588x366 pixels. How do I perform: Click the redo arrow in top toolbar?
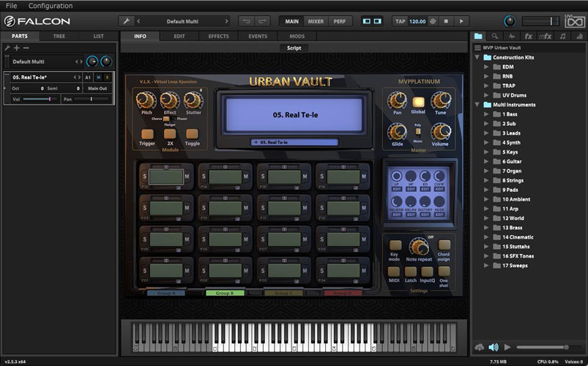click(x=262, y=21)
